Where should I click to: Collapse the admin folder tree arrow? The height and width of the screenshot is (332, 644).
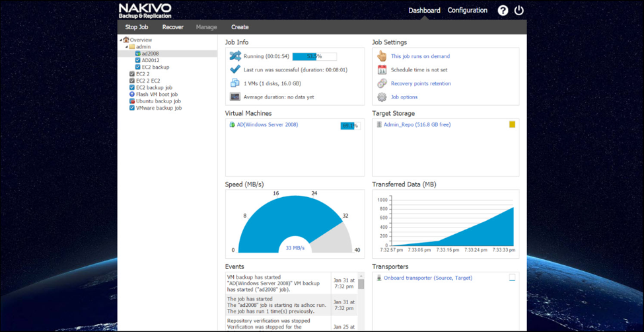click(127, 47)
